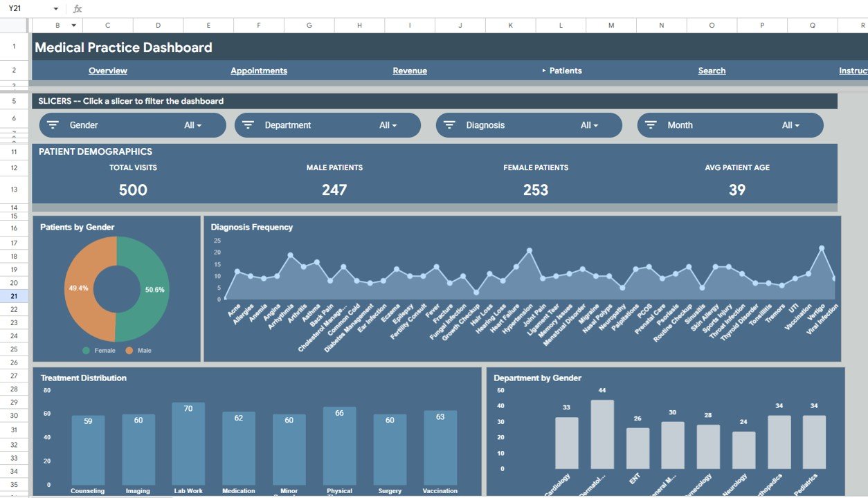Click the funnel icon on the Month slicer

[x=650, y=124]
